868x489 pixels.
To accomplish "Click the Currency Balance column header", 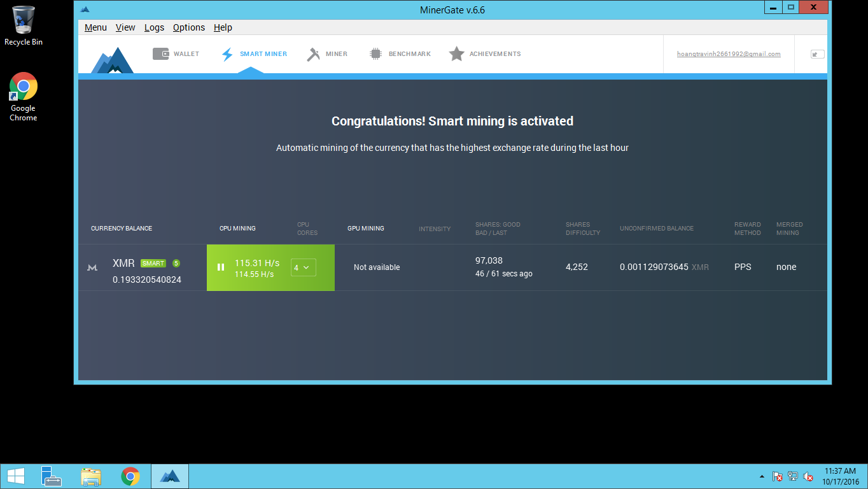I will (122, 229).
